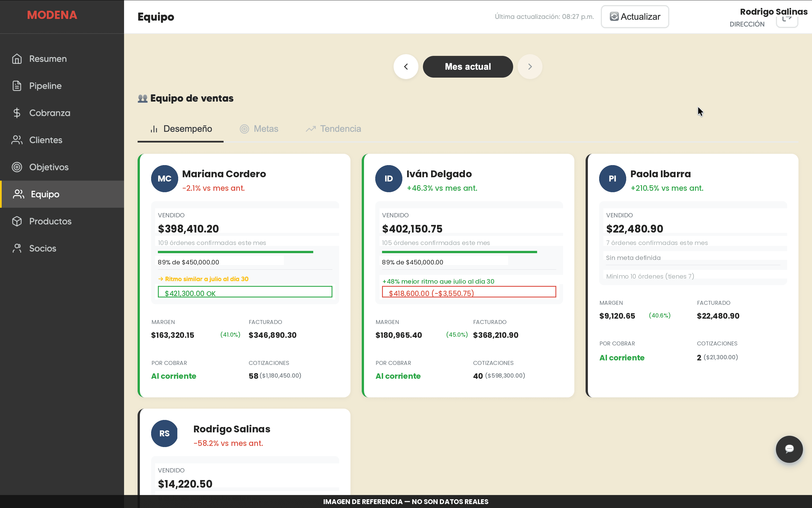Go to previous month with left chevron

tap(406, 67)
